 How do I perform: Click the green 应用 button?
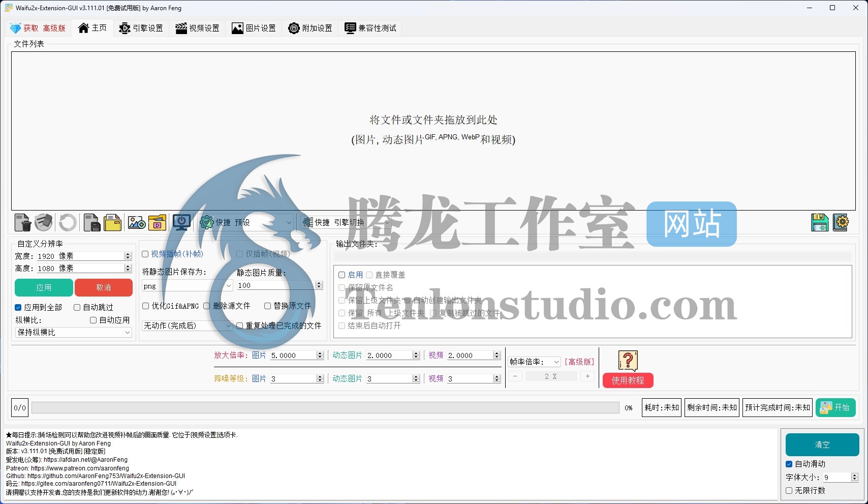point(44,287)
